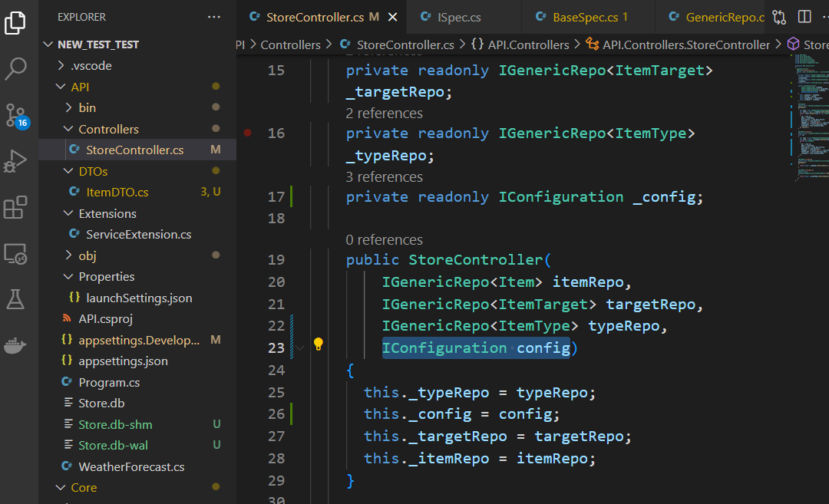
Task: Toggle the breakpoint on line 16
Action: pyautogui.click(x=247, y=133)
